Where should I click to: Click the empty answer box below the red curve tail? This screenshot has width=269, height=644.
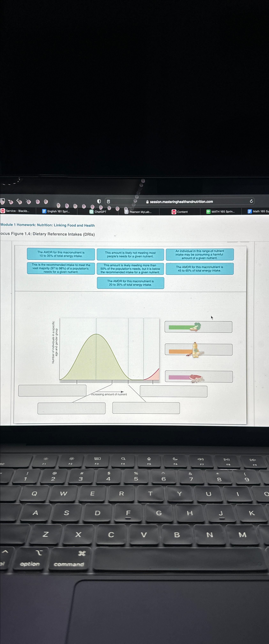tap(174, 391)
